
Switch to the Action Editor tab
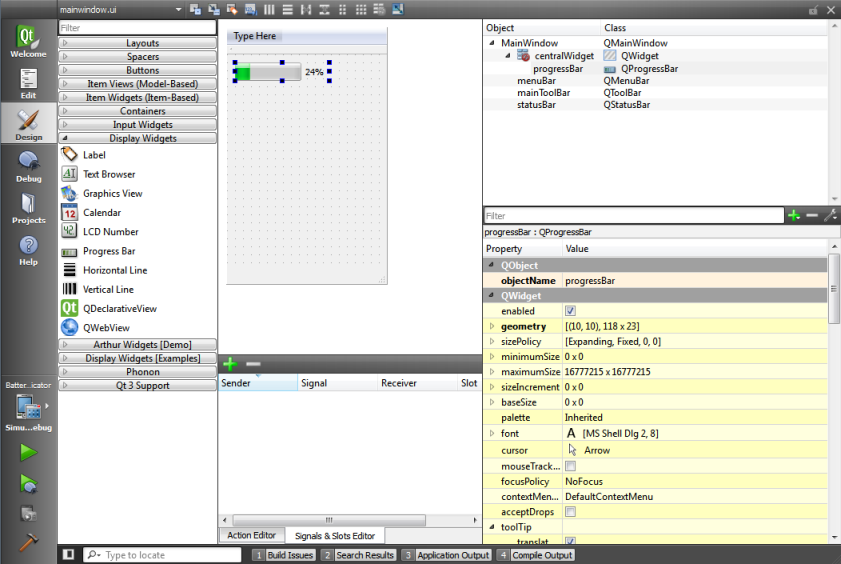[x=251, y=536]
